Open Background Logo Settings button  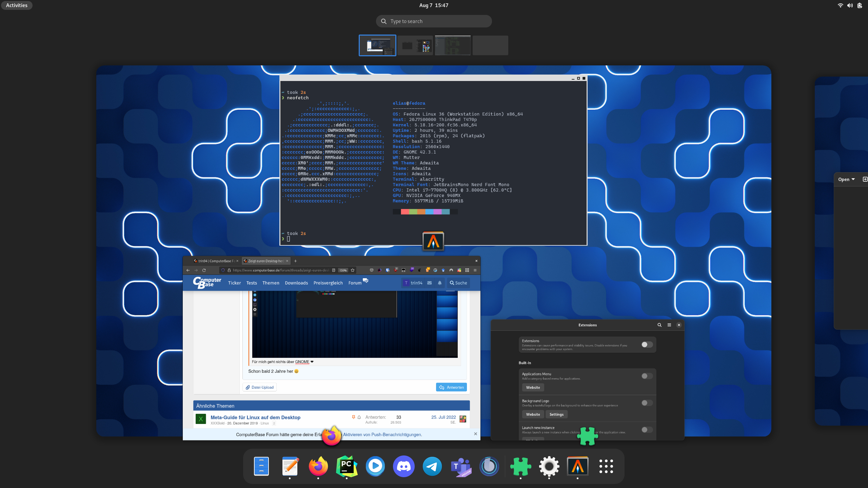pyautogui.click(x=556, y=414)
